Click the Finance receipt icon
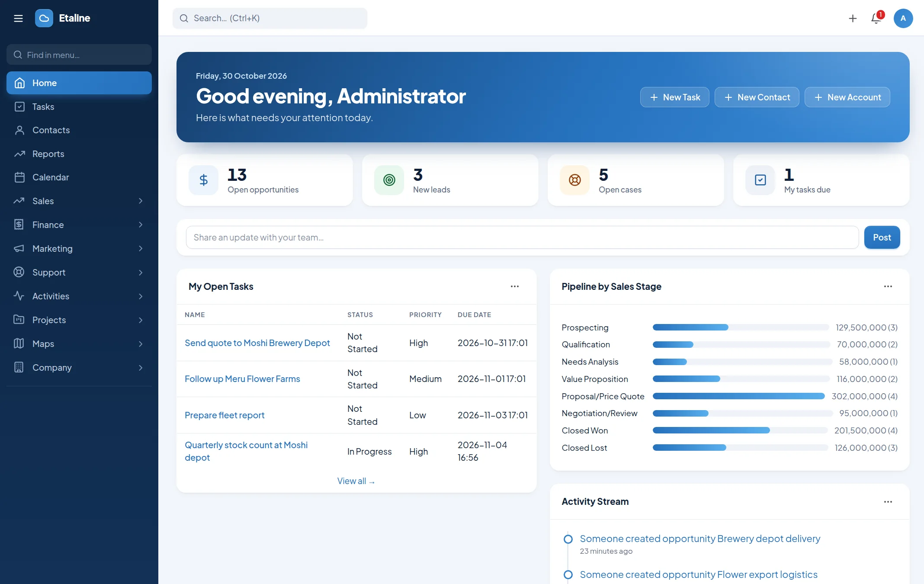The image size is (924, 584). (x=19, y=225)
